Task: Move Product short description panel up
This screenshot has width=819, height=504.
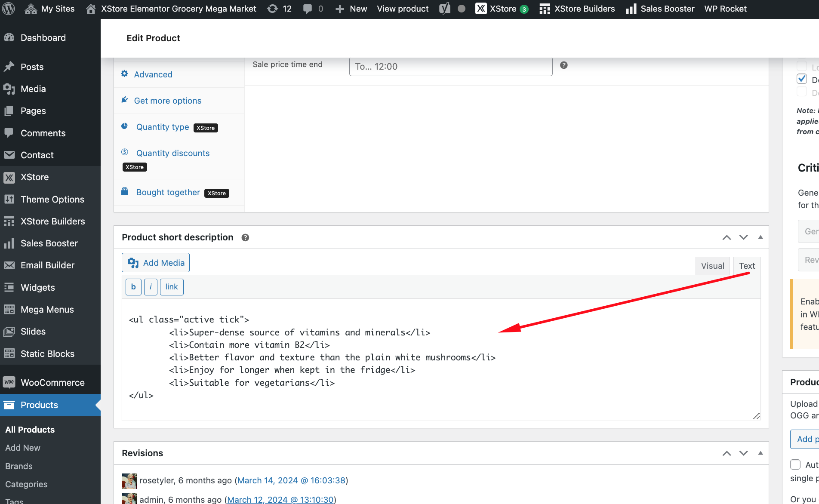Action: point(727,237)
